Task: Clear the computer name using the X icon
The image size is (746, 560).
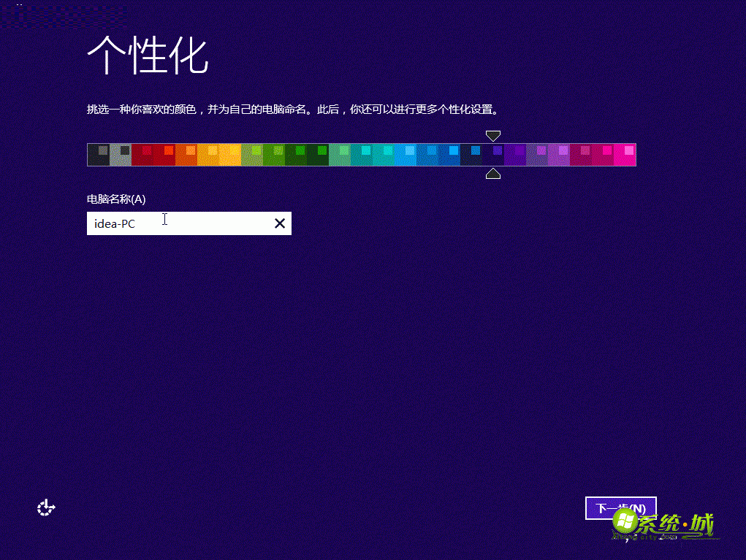Action: [280, 223]
